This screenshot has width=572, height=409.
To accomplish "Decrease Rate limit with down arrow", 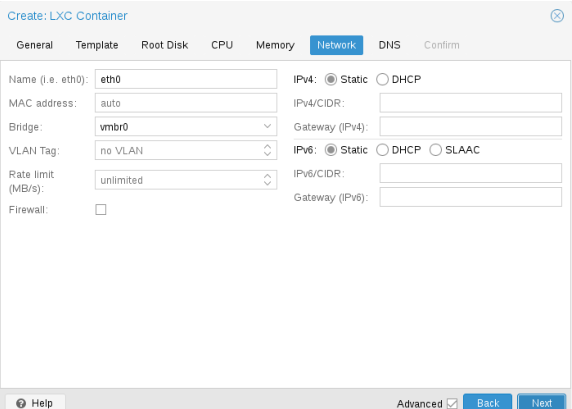I will (x=267, y=184).
